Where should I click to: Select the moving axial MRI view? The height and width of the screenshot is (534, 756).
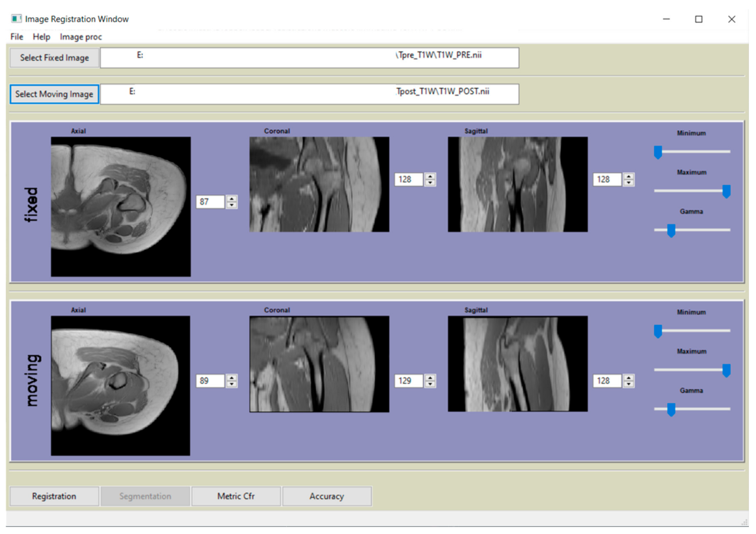[x=120, y=385]
